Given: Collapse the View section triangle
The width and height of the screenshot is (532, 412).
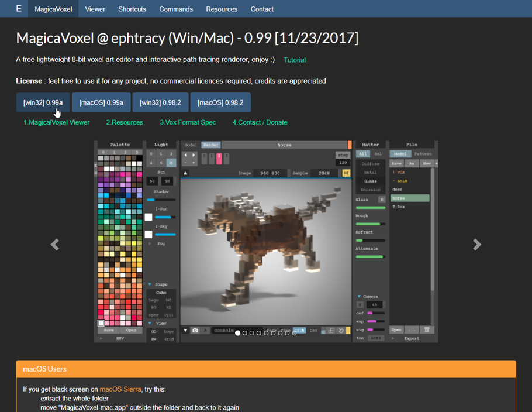Looking at the screenshot, I should [150, 324].
